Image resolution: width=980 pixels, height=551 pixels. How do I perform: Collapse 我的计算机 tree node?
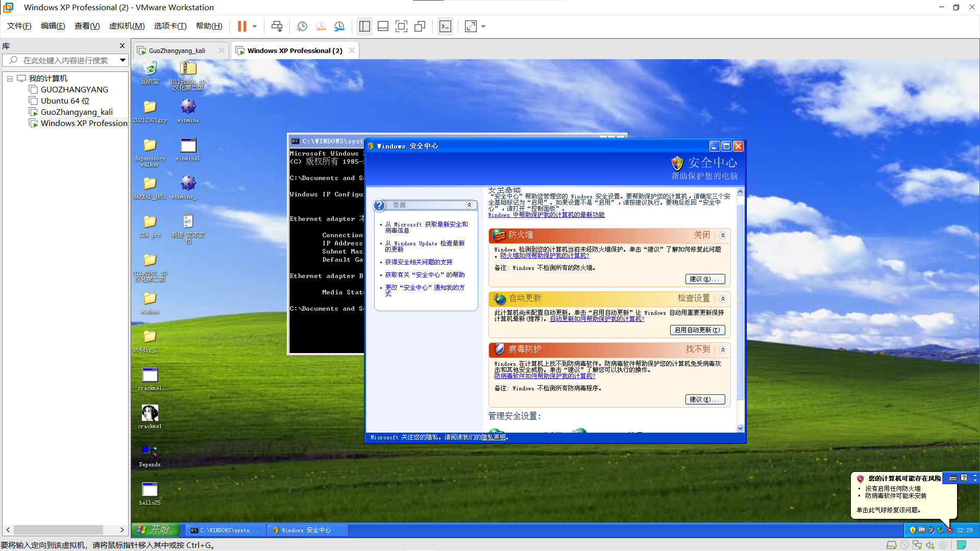(10, 79)
